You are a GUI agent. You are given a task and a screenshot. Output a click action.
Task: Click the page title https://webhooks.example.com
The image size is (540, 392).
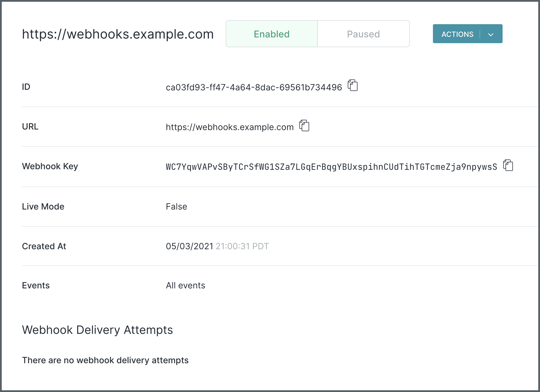click(x=118, y=34)
